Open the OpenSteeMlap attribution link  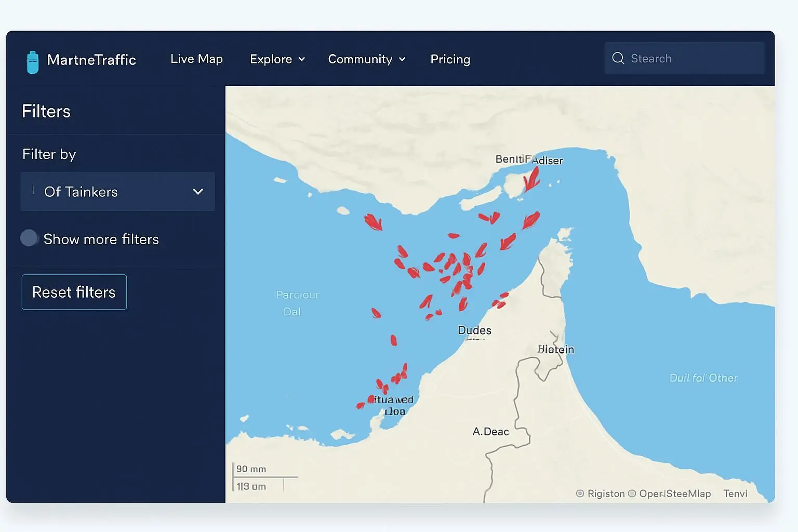(674, 494)
